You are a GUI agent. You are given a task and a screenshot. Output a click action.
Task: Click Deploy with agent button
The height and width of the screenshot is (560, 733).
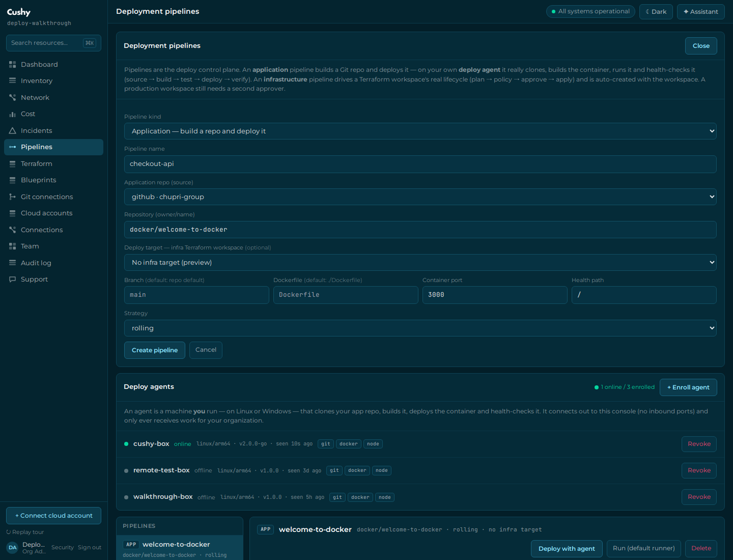coord(566,549)
